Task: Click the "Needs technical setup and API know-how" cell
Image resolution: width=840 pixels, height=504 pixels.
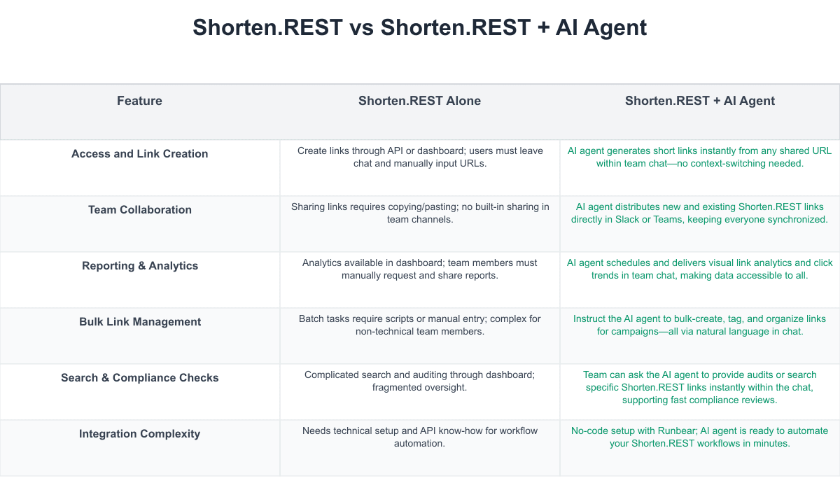Action: point(420,437)
